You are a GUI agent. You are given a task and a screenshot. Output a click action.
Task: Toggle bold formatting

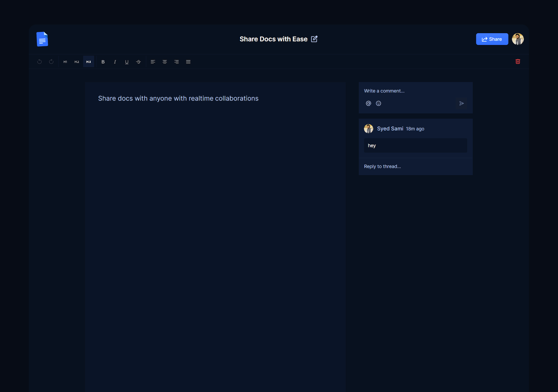[x=103, y=62]
